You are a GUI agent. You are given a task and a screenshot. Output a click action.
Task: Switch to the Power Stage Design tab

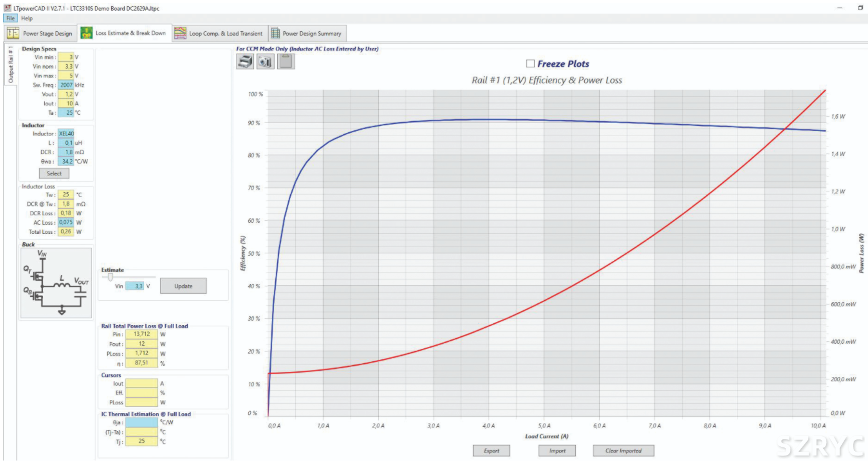tap(41, 34)
